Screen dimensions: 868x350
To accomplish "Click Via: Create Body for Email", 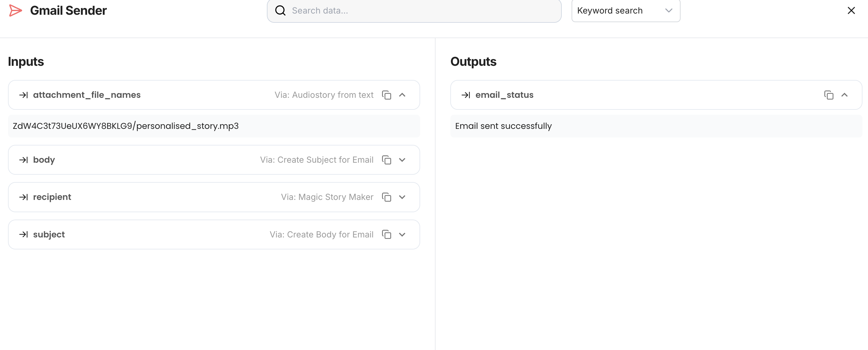I will 321,235.
